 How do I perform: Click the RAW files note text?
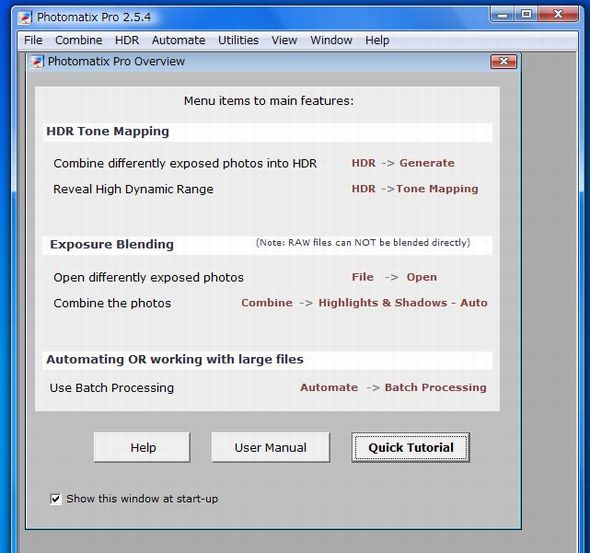click(x=363, y=243)
